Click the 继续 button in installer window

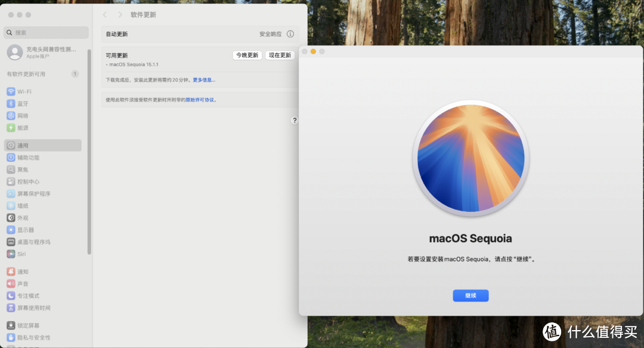click(470, 295)
